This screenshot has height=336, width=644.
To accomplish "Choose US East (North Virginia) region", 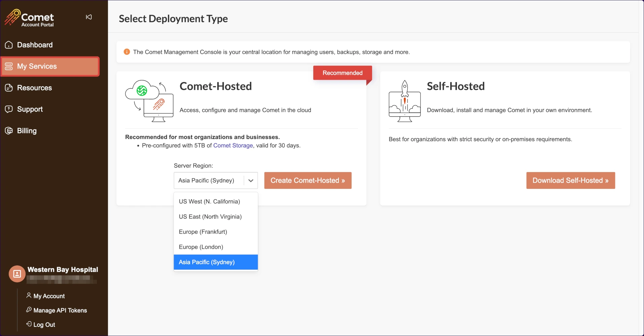I will pyautogui.click(x=216, y=216).
